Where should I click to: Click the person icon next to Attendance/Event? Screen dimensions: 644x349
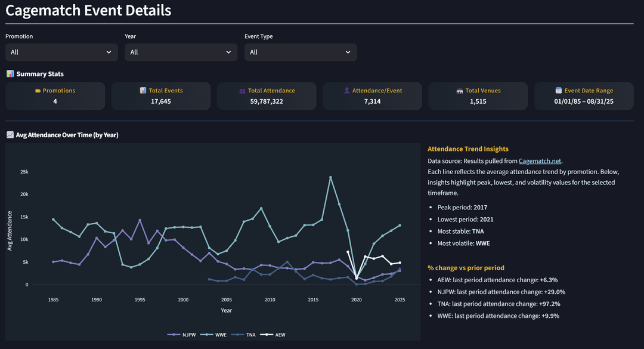point(346,91)
